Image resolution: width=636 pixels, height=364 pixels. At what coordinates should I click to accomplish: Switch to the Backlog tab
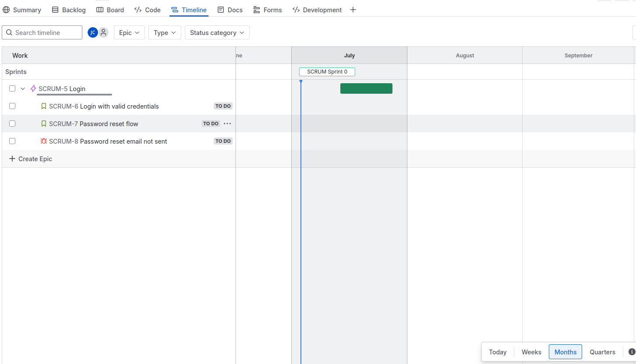tap(69, 10)
